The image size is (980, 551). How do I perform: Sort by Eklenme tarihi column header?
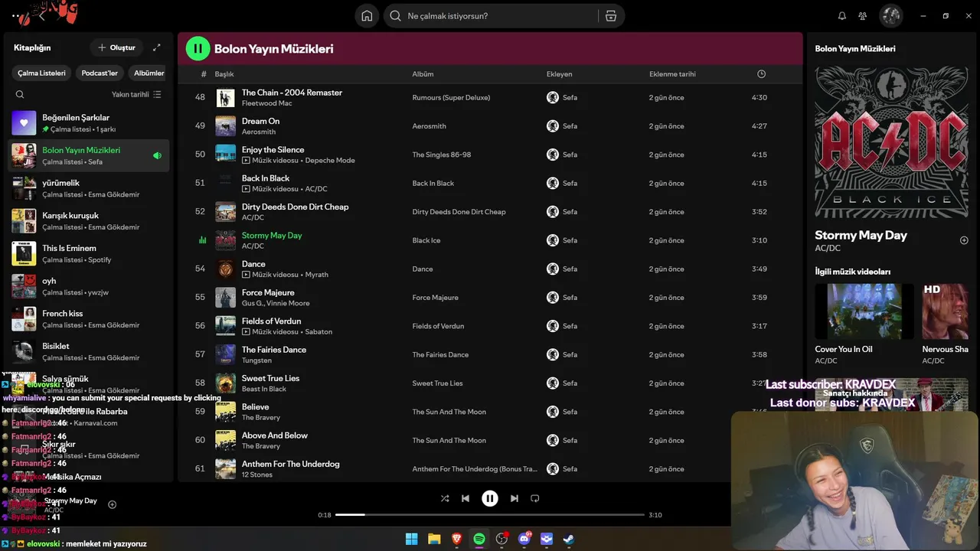pyautogui.click(x=672, y=74)
